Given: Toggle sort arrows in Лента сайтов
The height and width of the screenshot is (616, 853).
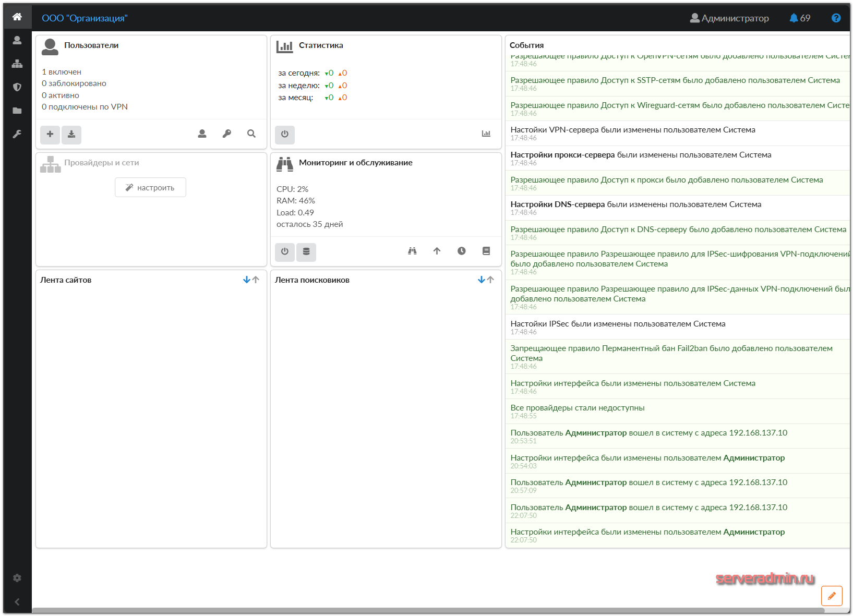Looking at the screenshot, I should 251,280.
